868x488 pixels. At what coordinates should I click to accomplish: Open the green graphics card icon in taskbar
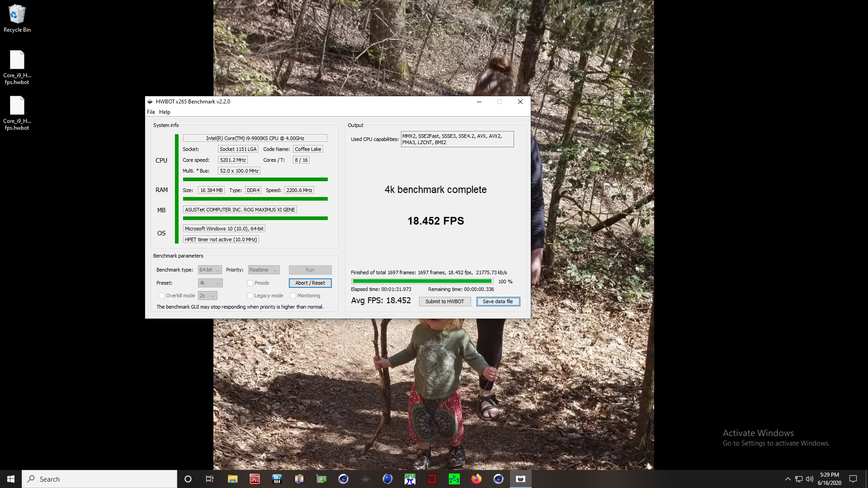click(x=321, y=479)
